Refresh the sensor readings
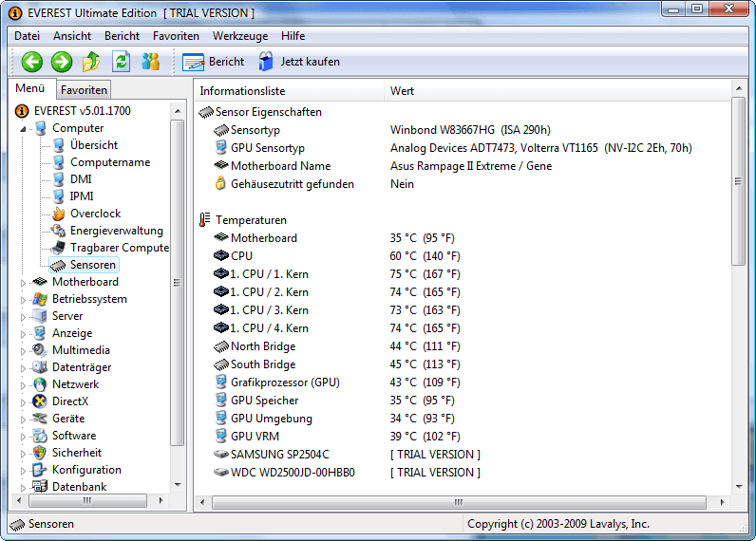Screen dimensions: 756x541 (x=121, y=62)
